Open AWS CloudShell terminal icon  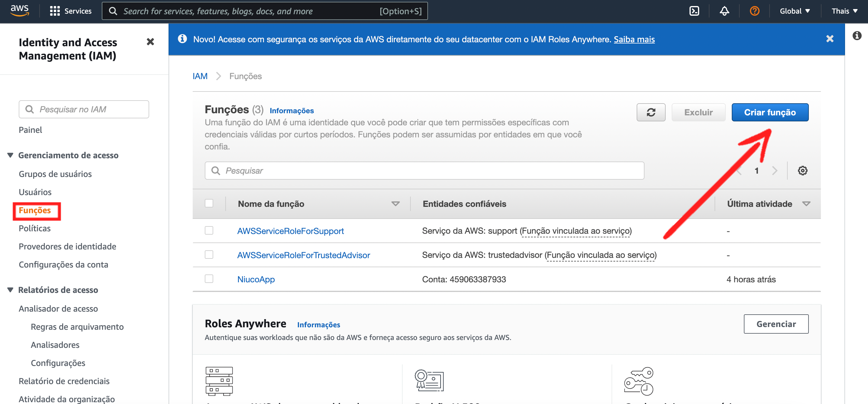tap(694, 11)
